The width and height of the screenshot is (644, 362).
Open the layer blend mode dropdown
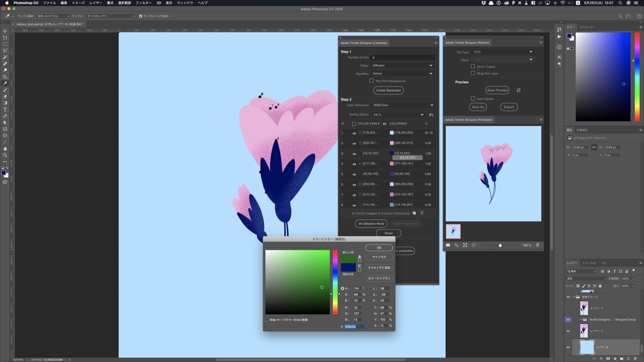pos(586,278)
